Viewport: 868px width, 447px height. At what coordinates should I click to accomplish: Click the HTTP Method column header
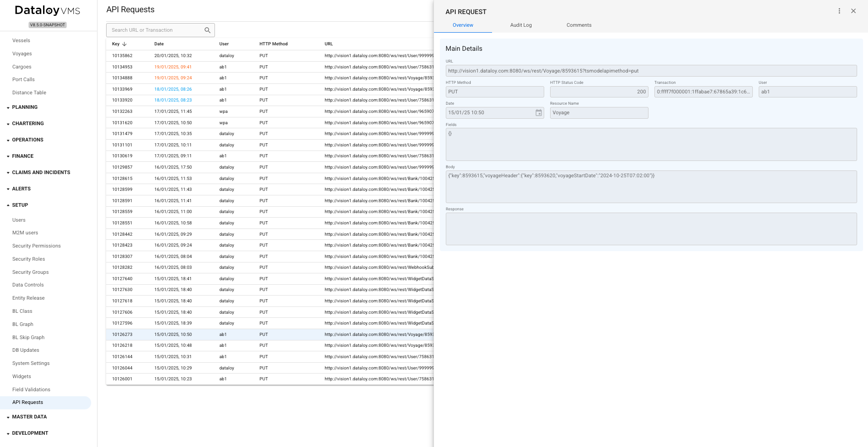click(x=273, y=44)
